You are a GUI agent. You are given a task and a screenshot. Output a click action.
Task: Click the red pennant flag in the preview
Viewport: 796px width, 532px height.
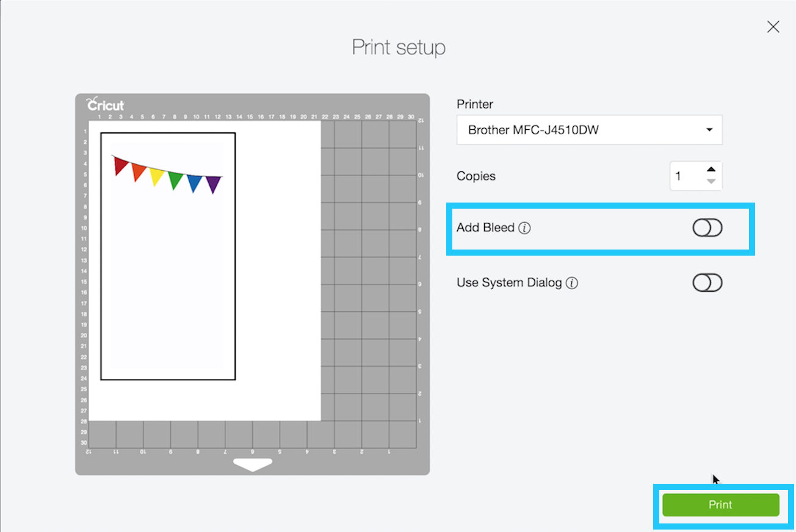(x=121, y=165)
